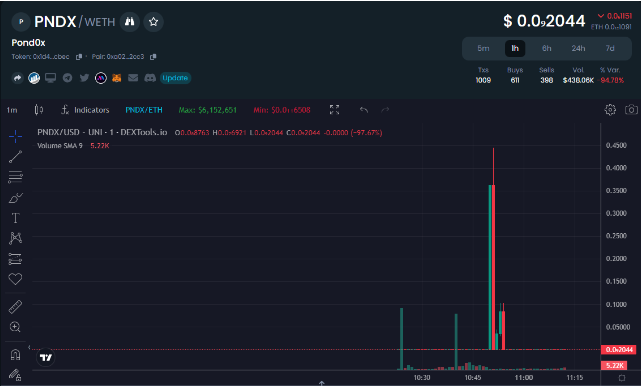Copy the token address
641x386 pixels.
click(79, 57)
